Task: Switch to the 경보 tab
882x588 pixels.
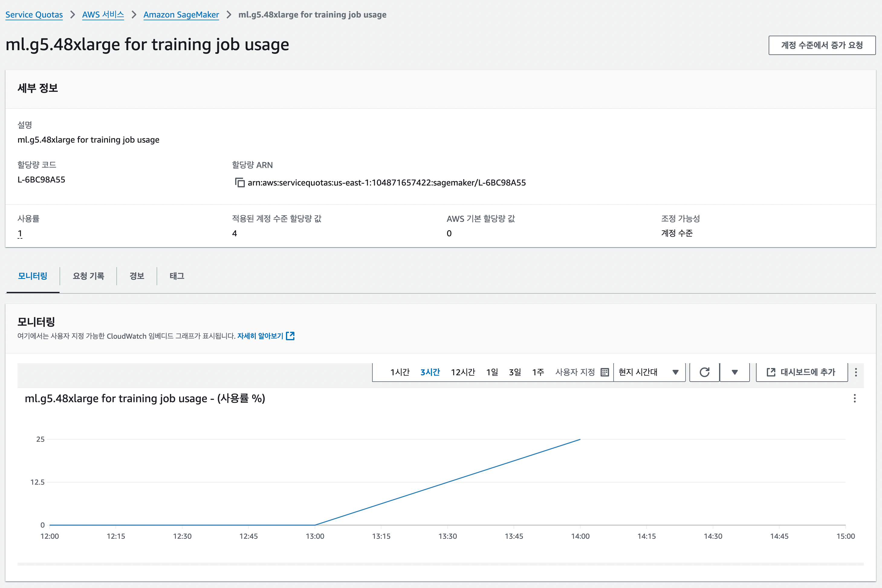Action: [x=137, y=276]
